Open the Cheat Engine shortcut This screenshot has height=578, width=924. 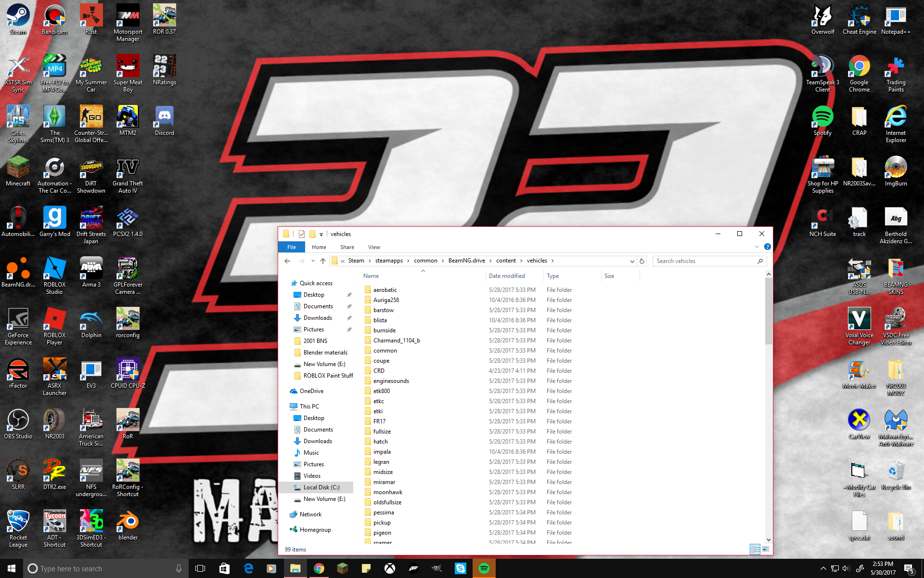coord(859,20)
